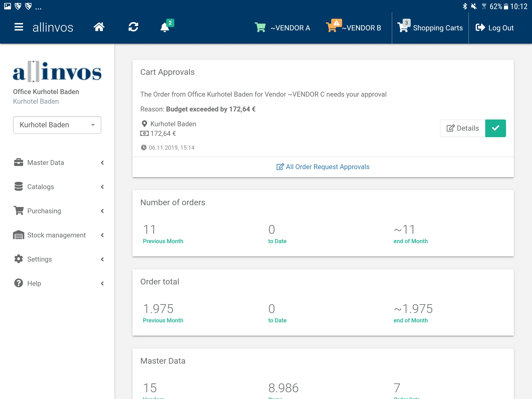Click the Settings gear icon
The image size is (532, 399).
click(18, 259)
